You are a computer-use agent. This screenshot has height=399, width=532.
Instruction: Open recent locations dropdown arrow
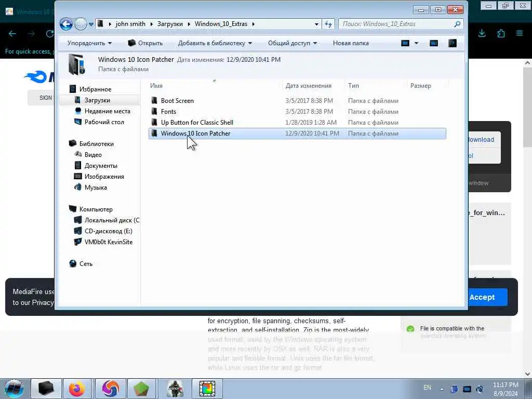click(91, 24)
